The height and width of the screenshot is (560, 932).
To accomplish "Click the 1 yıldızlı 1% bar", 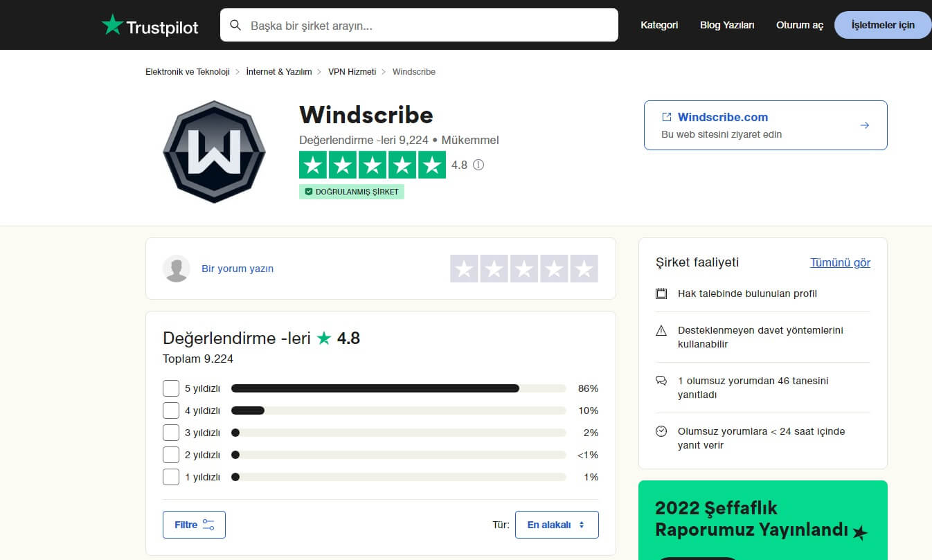I will 399,477.
